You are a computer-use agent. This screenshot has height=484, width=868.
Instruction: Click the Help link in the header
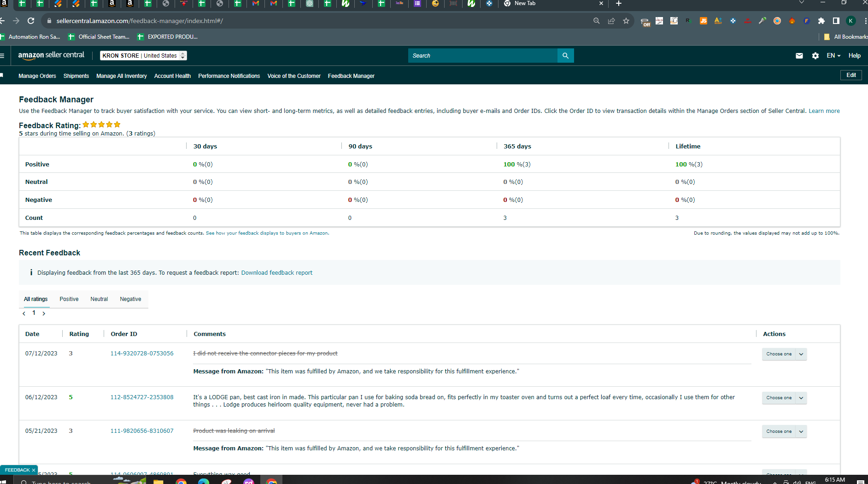(x=855, y=56)
